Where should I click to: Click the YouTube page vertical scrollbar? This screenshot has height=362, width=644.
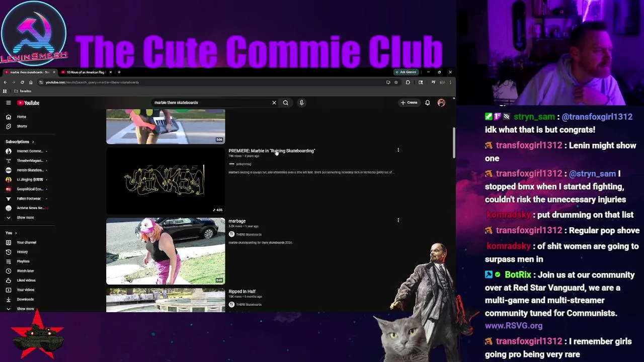tap(453, 143)
